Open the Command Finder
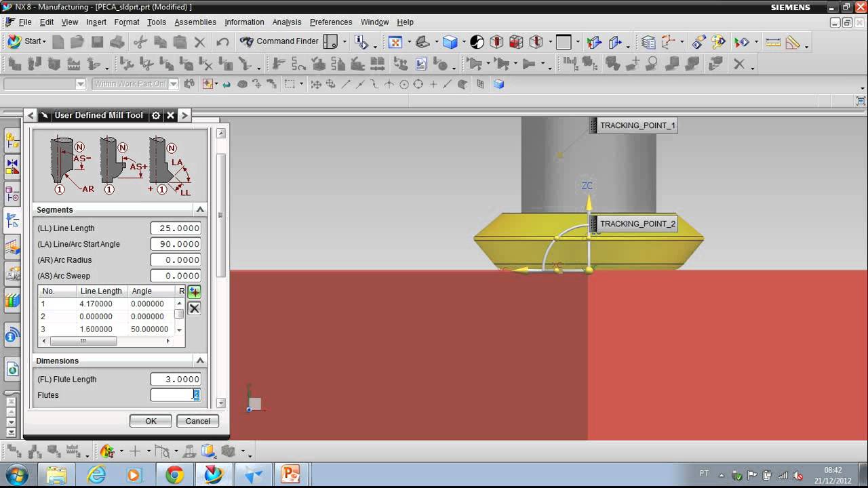This screenshot has width=868, height=488. [279, 41]
